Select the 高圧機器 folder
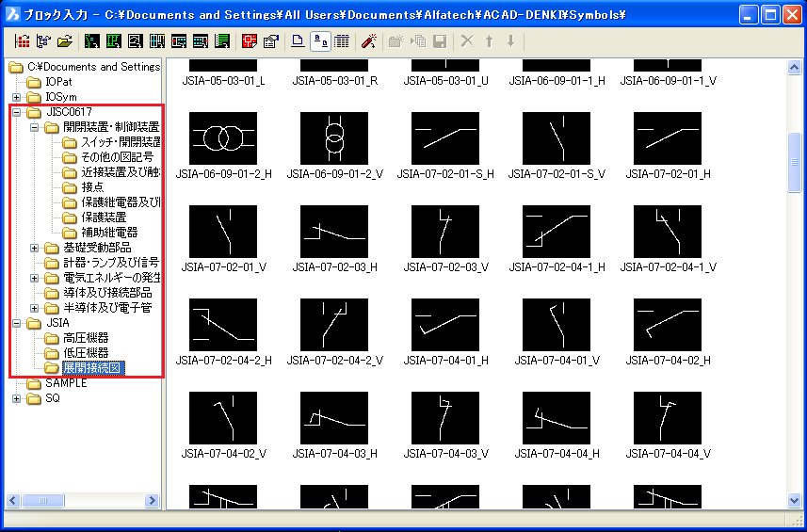The width and height of the screenshot is (807, 532). [86, 338]
